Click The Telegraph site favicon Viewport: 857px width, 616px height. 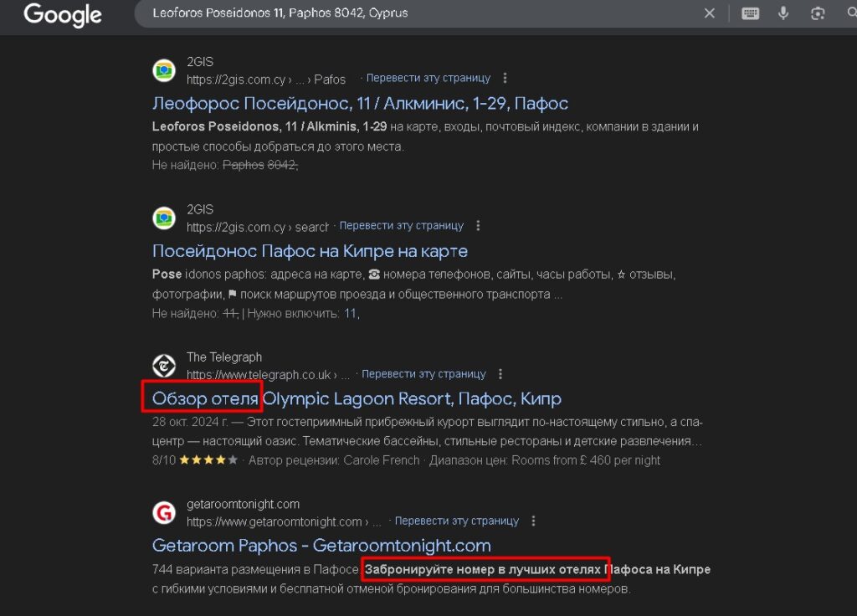[x=164, y=366]
